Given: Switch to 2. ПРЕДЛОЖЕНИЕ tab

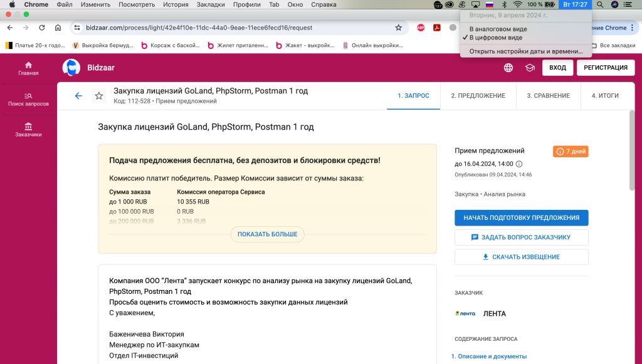Looking at the screenshot, I should tap(478, 96).
